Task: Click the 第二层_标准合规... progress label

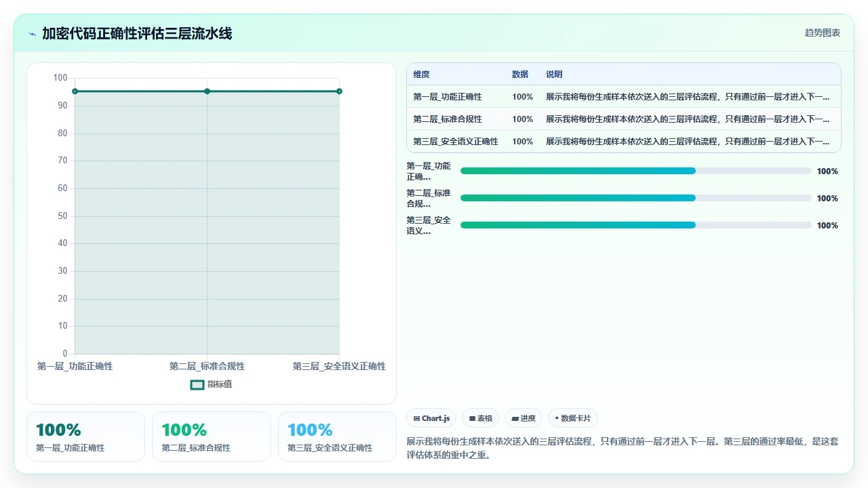Action: pyautogui.click(x=429, y=199)
